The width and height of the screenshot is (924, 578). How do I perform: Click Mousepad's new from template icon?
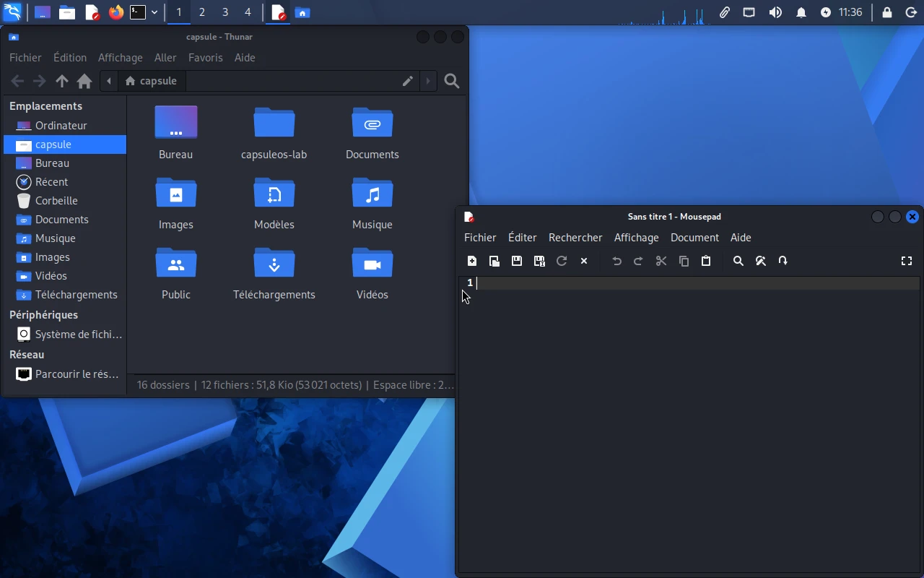494,261
